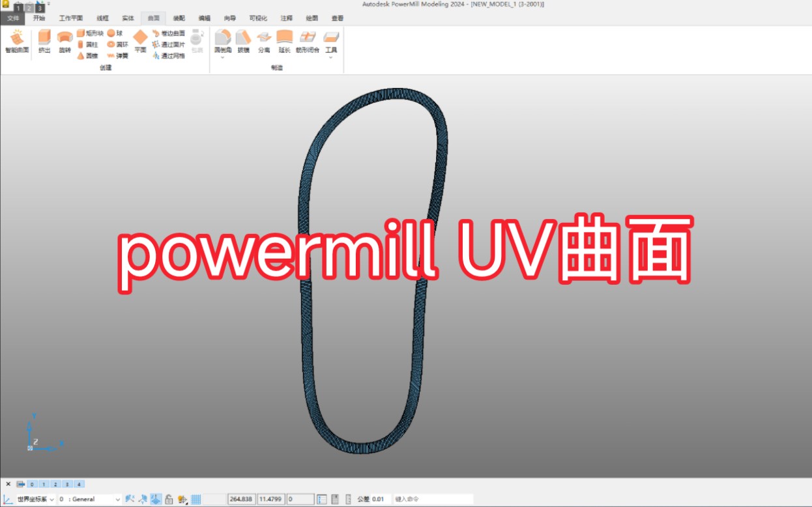Click the 延长 extend surface tool

point(284,40)
